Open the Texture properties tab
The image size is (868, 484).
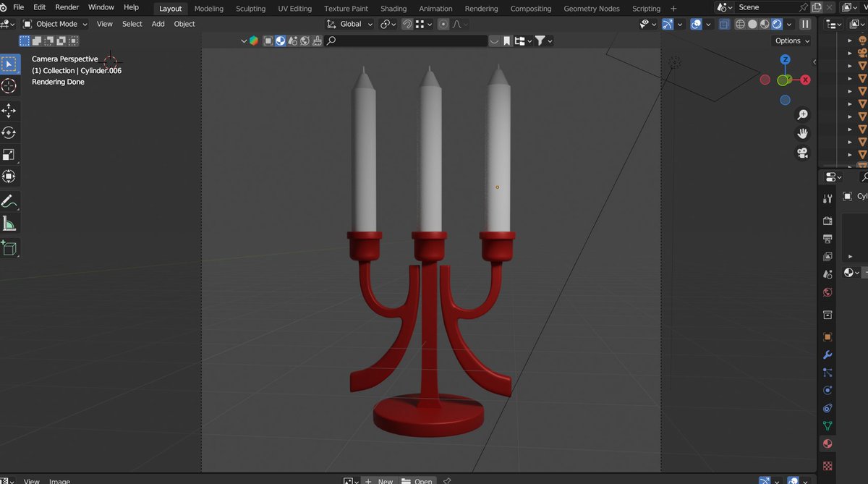[827, 466]
